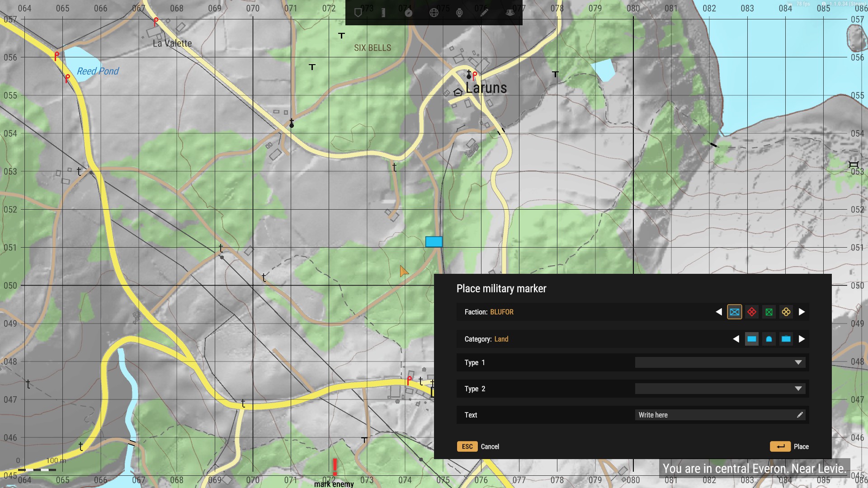868x488 pixels.
Task: Click the blue rectangle marker on map
Action: tap(434, 242)
